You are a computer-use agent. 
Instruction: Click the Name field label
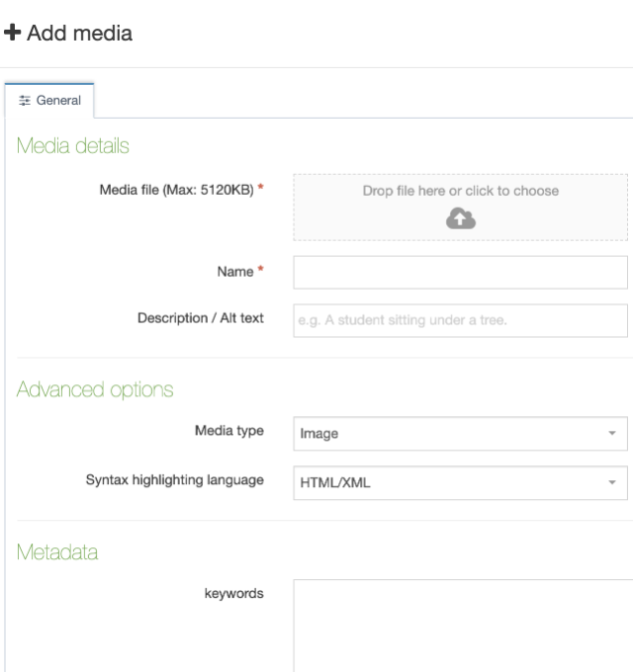pyautogui.click(x=236, y=272)
